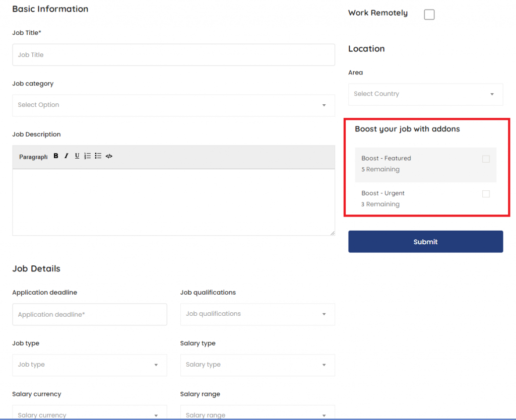Open the Paragraph format selector
Viewport: 516px width, 420px height.
point(33,157)
